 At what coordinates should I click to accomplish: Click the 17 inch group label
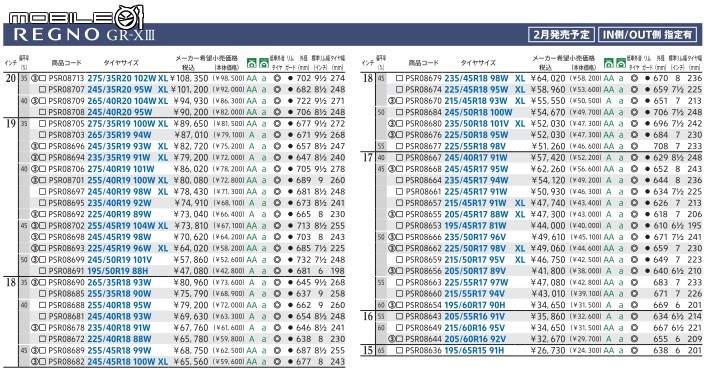coord(368,158)
